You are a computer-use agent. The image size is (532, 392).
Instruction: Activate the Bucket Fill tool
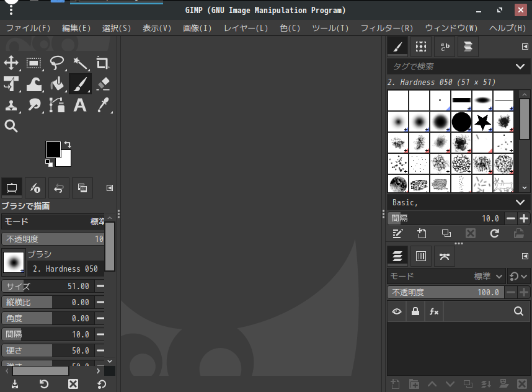pos(57,84)
